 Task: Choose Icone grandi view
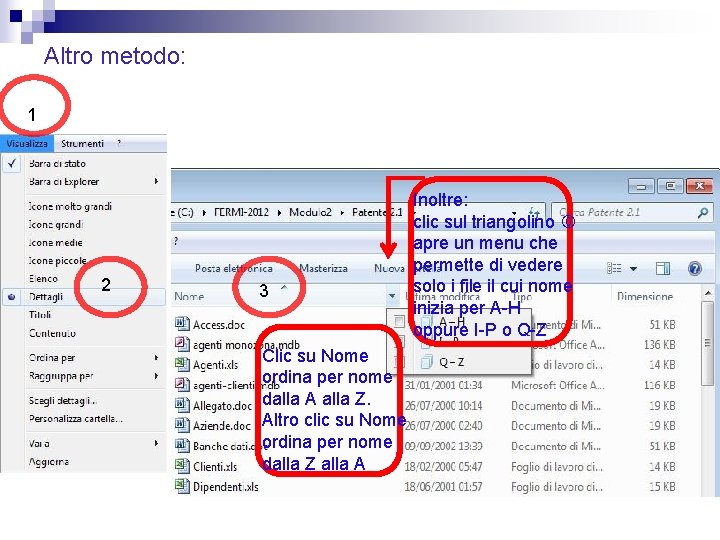coord(56,225)
